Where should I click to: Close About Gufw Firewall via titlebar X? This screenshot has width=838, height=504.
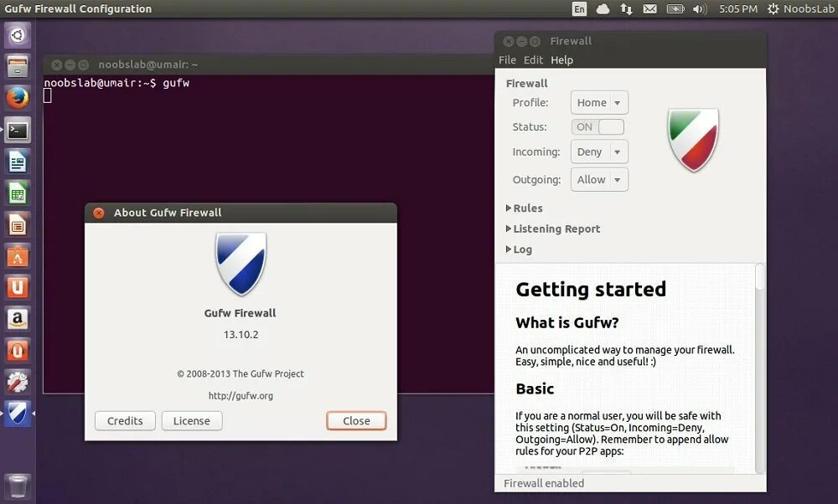(99, 213)
